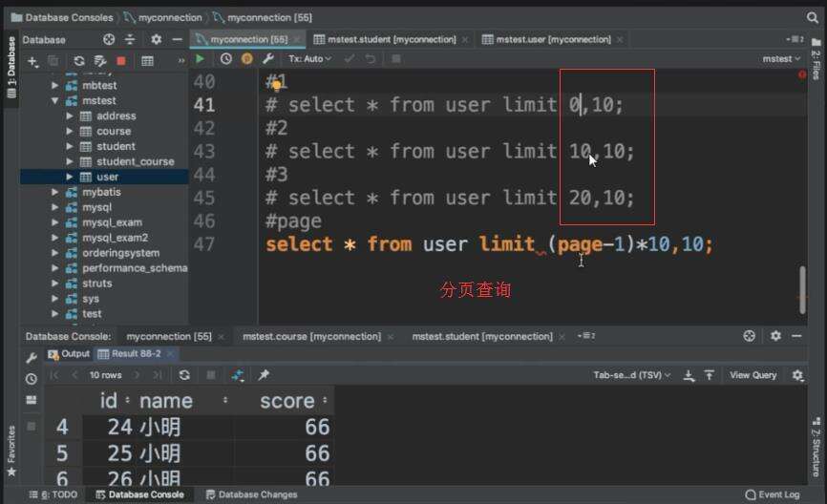The height and width of the screenshot is (504, 827).
Task: Commit transaction with the checkmark icon
Action: pyautogui.click(x=349, y=59)
